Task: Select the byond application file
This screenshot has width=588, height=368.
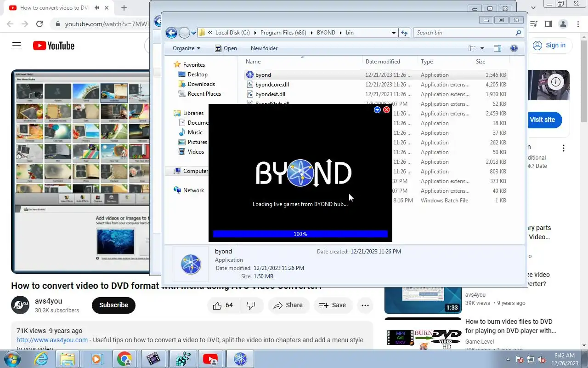Action: [x=263, y=75]
